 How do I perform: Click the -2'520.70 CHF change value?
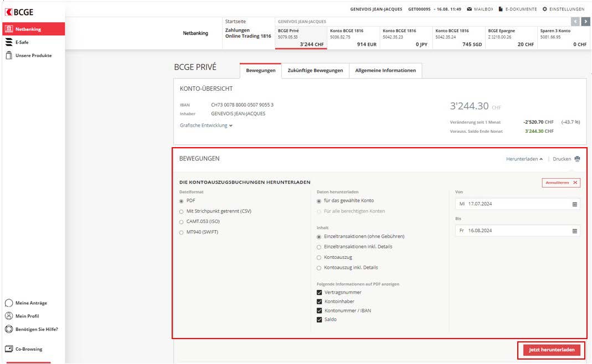(x=538, y=122)
